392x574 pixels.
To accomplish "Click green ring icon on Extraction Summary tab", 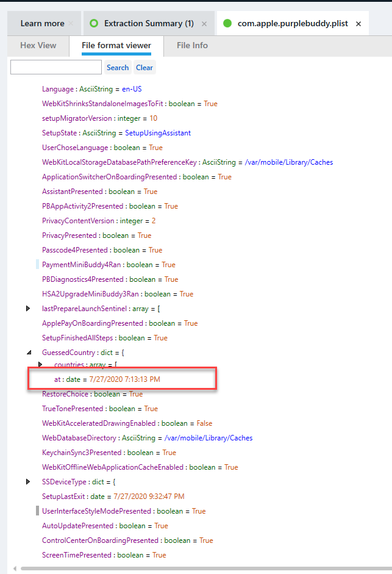I will click(x=93, y=24).
